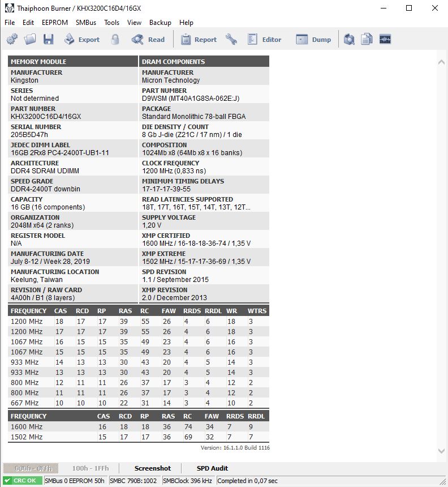The height and width of the screenshot is (487, 448).
Task: Click the minimum timing delays 17-17-17-39-55
Action: [166, 189]
